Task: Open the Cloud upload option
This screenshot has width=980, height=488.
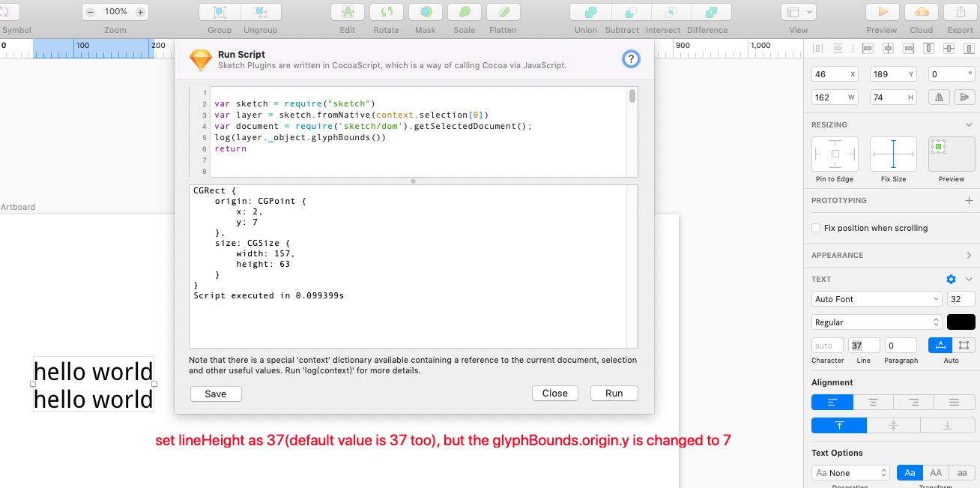Action: coord(922,12)
